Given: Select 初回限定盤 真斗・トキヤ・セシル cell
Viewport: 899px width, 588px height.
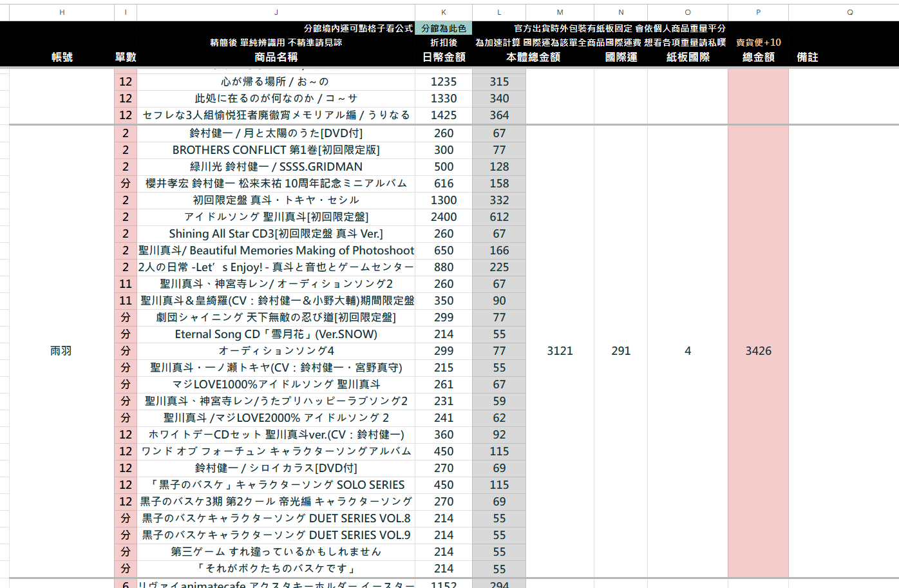Looking at the screenshot, I should click(x=276, y=200).
